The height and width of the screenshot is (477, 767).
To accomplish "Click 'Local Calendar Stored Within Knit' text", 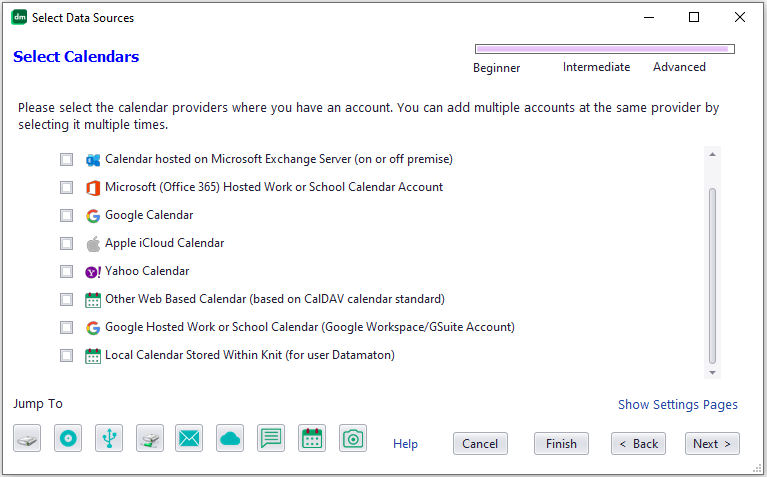I will (193, 355).
